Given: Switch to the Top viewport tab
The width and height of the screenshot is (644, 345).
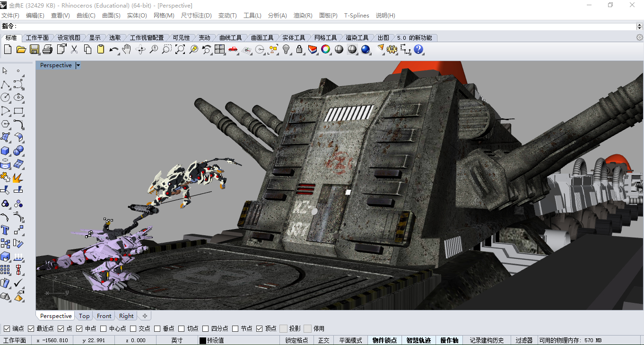Looking at the screenshot, I should click(84, 316).
